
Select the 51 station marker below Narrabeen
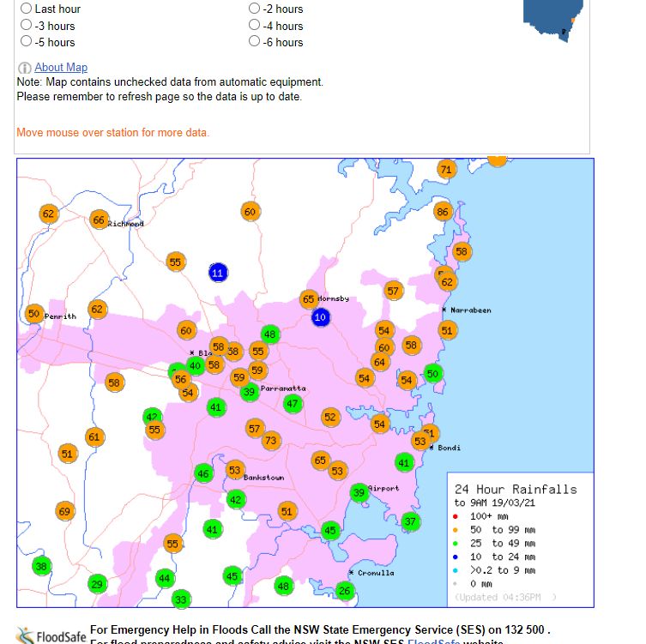pos(448,331)
